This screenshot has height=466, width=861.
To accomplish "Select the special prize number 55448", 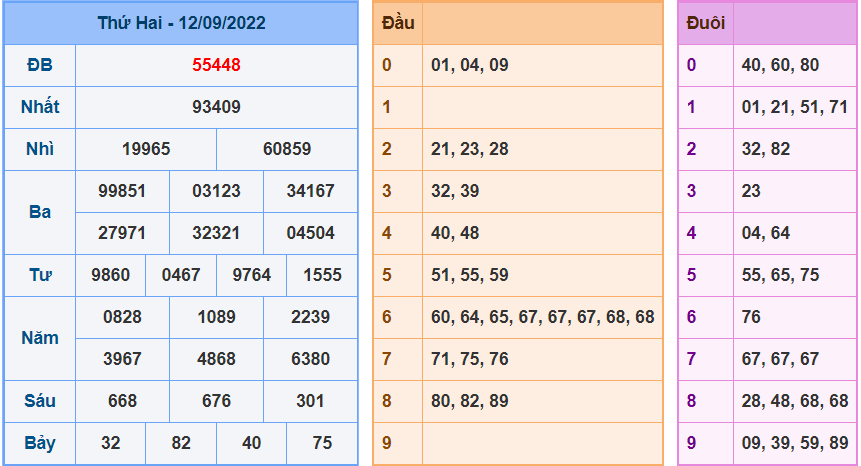I will pyautogui.click(x=216, y=65).
